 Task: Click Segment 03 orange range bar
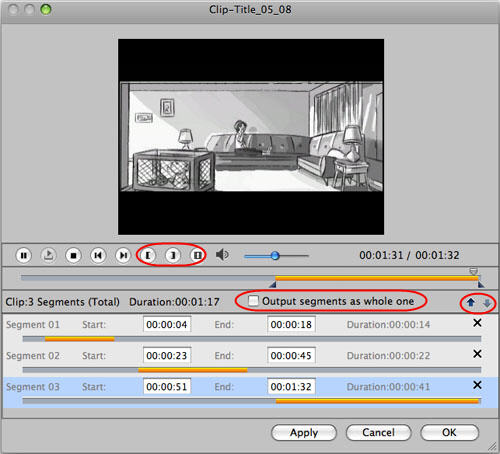point(377,401)
